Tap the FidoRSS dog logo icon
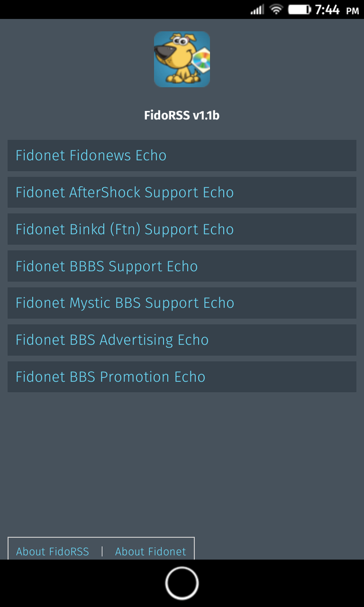Screen dimensions: 364x607 [x=181, y=60]
